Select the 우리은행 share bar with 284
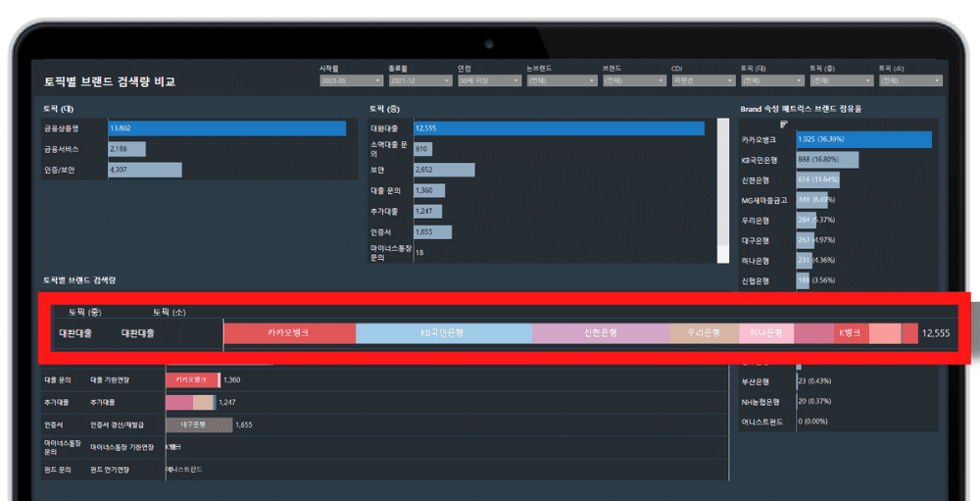The image size is (980, 501). (x=807, y=221)
